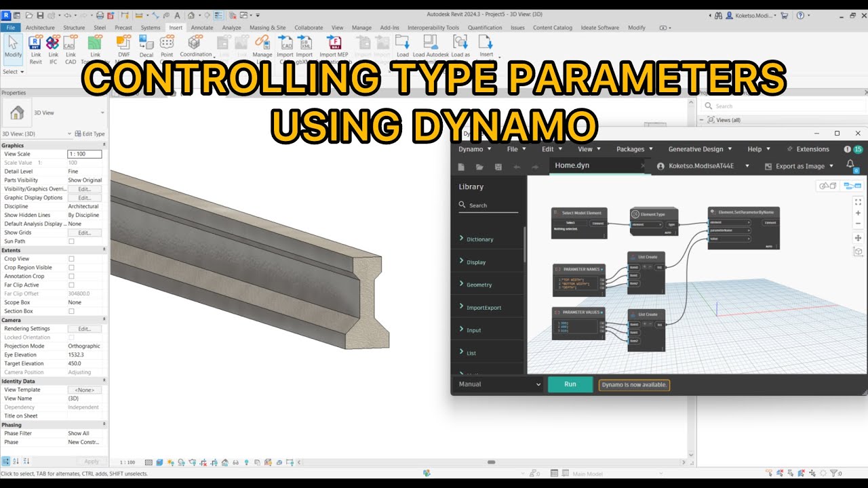Click the new file icon in Dynamo toolbar
This screenshot has width=868, height=488.
click(x=461, y=167)
